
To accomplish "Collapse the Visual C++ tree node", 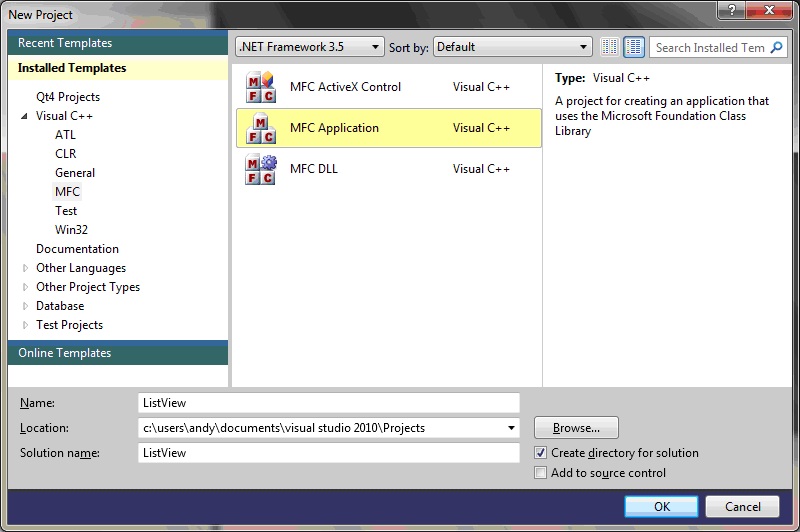I will (24, 116).
